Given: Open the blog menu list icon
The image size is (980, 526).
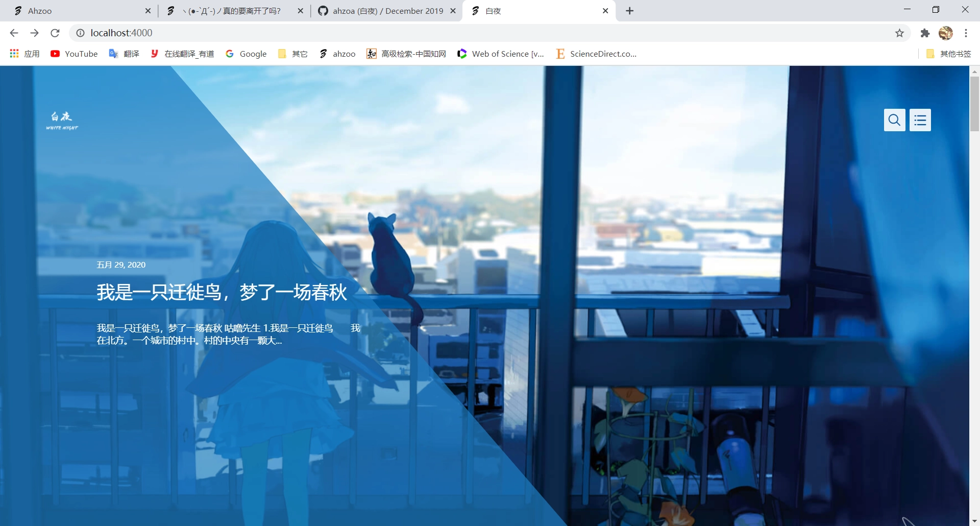Looking at the screenshot, I should click(920, 120).
